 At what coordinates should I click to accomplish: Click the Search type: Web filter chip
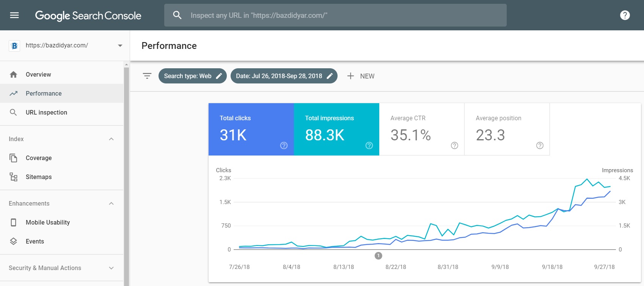[192, 76]
